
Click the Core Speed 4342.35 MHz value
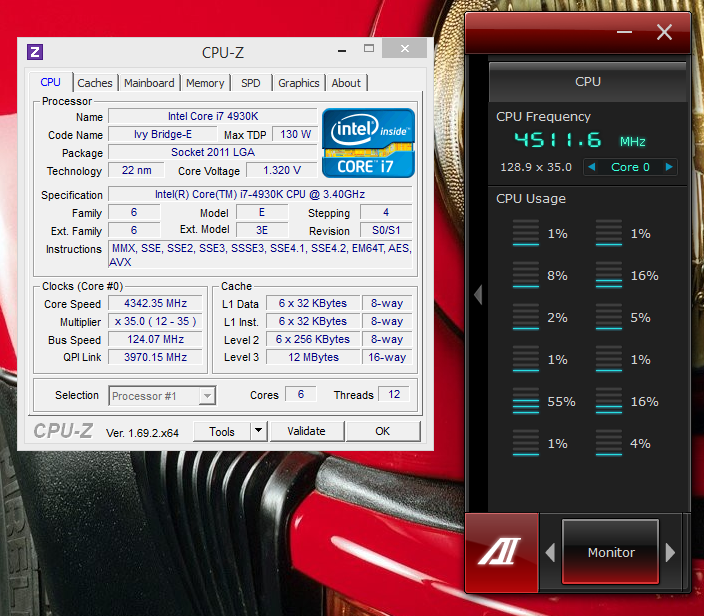(155, 303)
